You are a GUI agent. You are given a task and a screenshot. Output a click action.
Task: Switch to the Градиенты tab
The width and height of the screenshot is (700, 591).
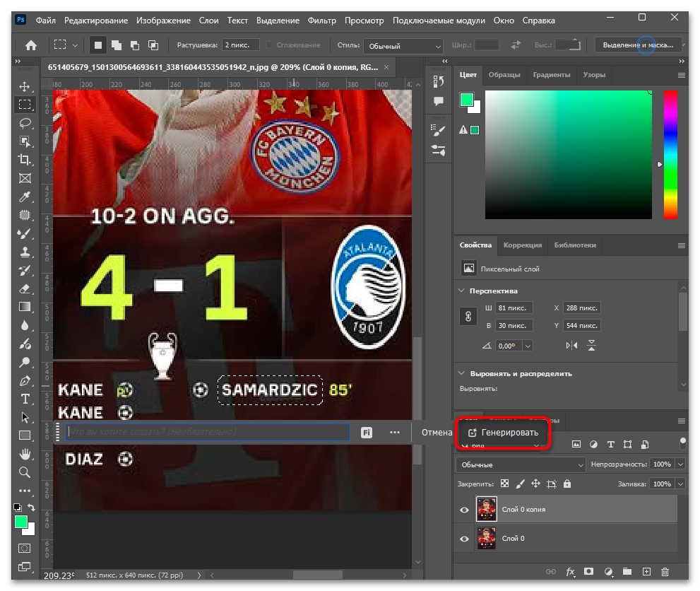tap(552, 75)
